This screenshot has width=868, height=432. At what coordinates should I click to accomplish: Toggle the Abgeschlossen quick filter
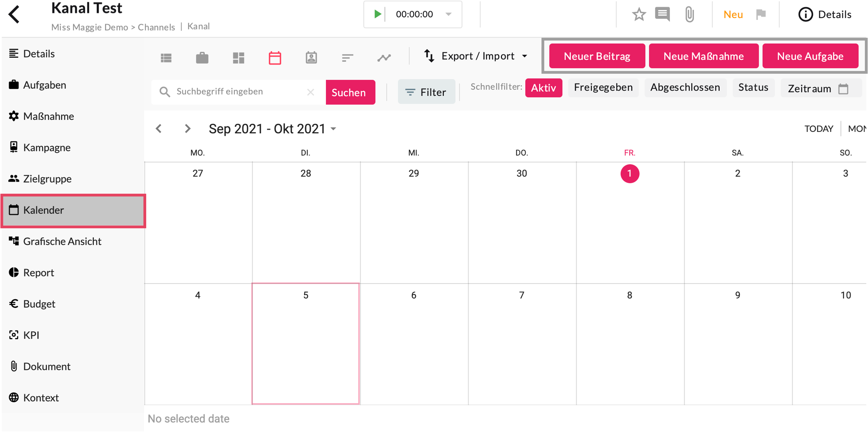[685, 88]
